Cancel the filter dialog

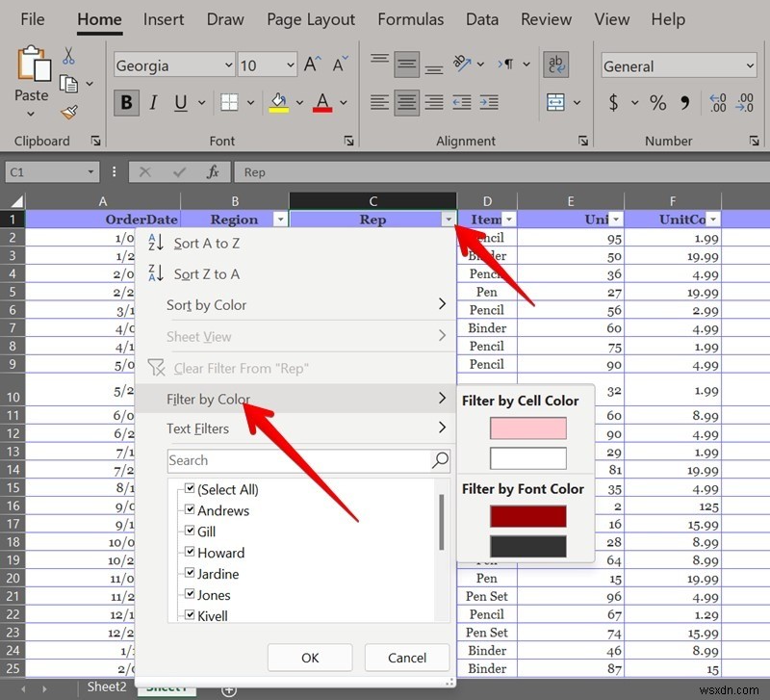(407, 658)
